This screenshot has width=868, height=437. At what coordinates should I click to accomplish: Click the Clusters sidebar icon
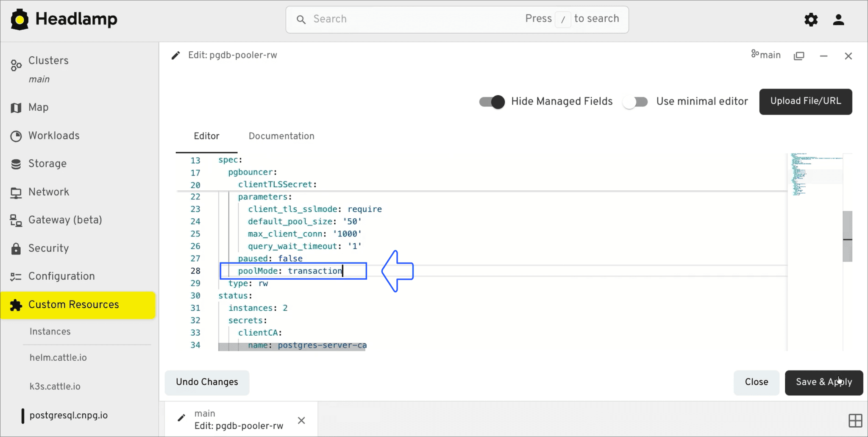(16, 65)
